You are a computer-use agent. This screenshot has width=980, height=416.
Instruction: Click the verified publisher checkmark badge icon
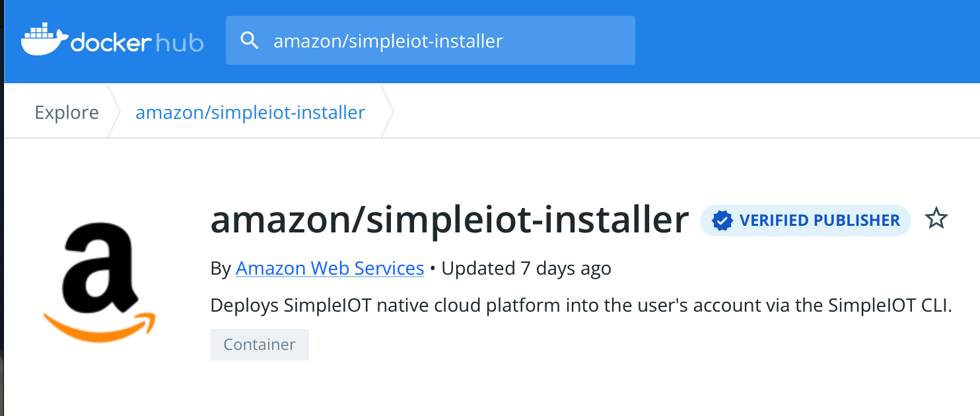[x=722, y=221]
